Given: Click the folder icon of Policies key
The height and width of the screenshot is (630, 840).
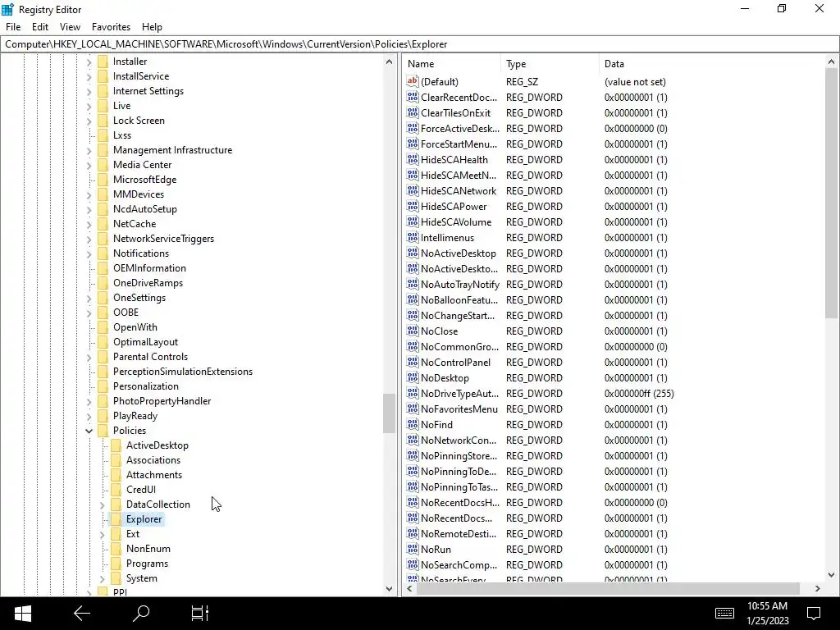Looking at the screenshot, I should tap(103, 430).
